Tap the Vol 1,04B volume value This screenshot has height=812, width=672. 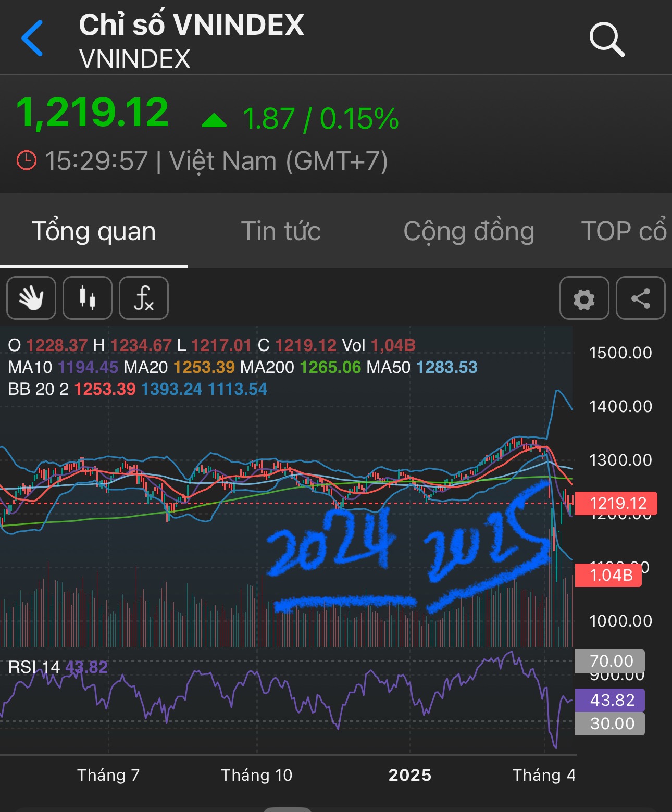coord(379,345)
